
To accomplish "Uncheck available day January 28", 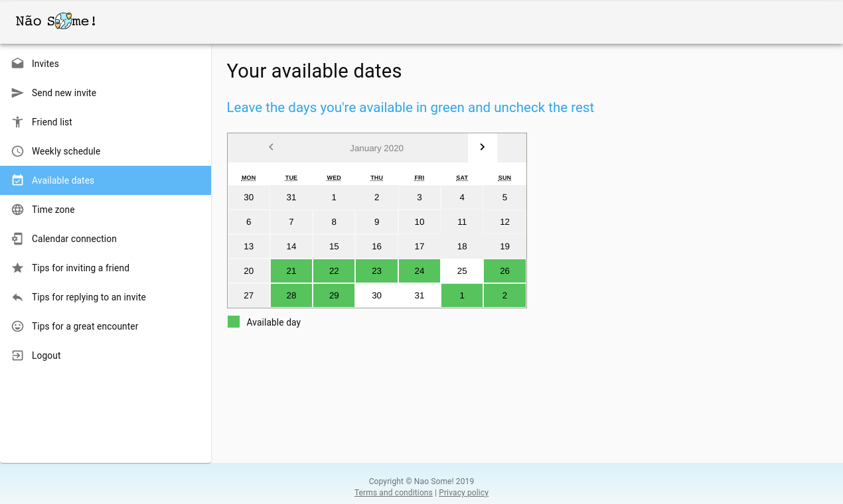I will click(291, 295).
